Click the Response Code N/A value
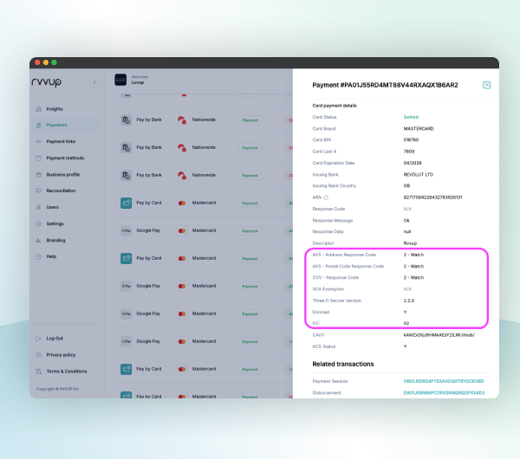The width and height of the screenshot is (520, 459). coord(407,209)
